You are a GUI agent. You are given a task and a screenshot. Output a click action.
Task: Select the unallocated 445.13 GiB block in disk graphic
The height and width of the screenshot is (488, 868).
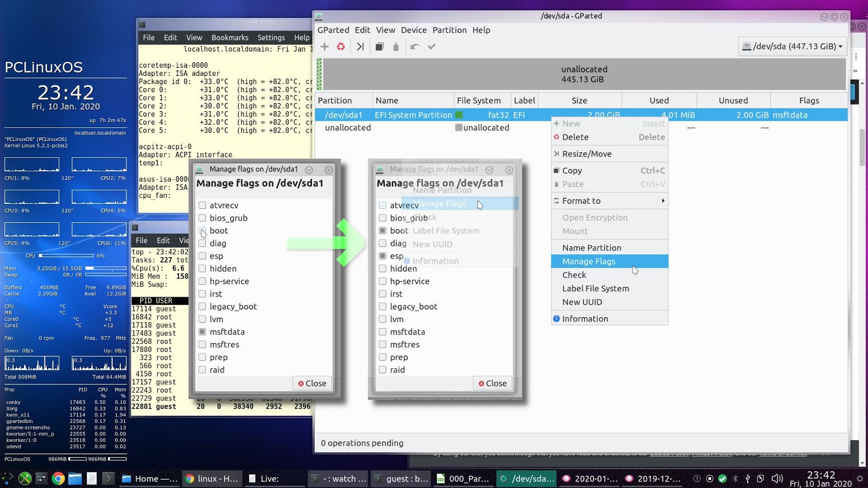click(x=584, y=74)
